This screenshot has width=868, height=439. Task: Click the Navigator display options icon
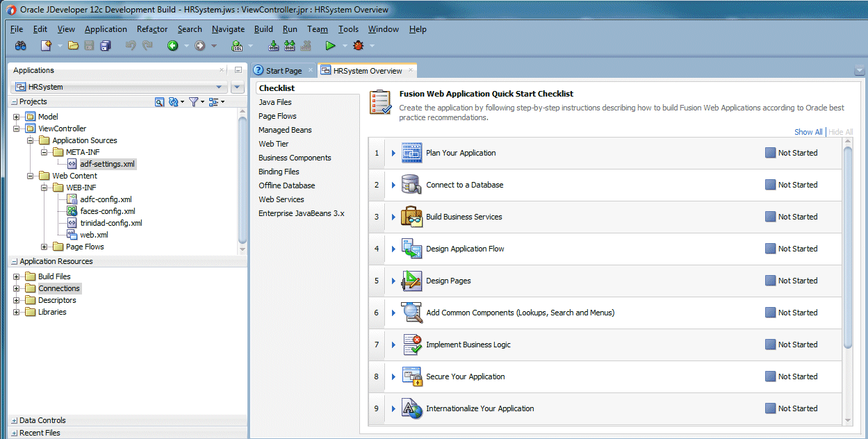point(213,101)
